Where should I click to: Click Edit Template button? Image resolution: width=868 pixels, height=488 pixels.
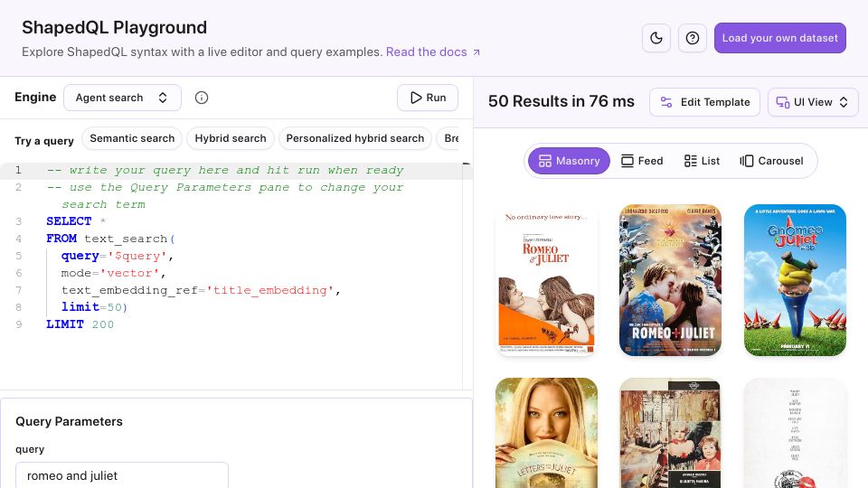point(704,102)
